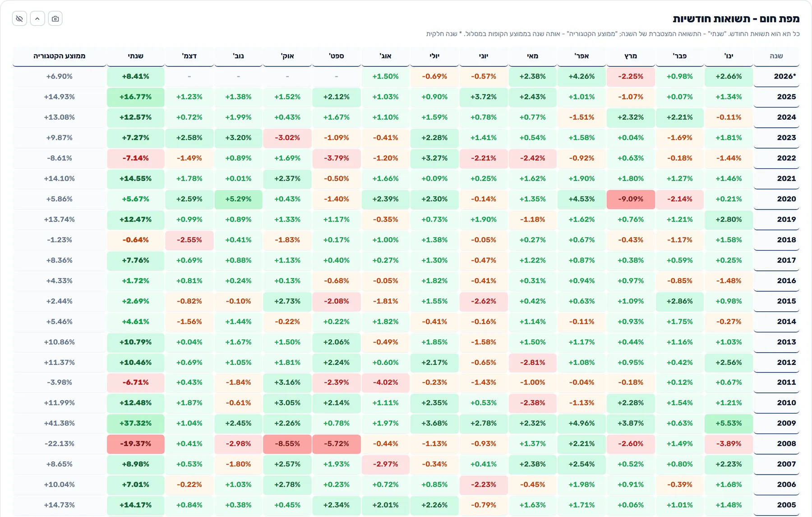Click the +41.38% category average cell
Viewport: 812px width, 517px height.
pyautogui.click(x=59, y=424)
